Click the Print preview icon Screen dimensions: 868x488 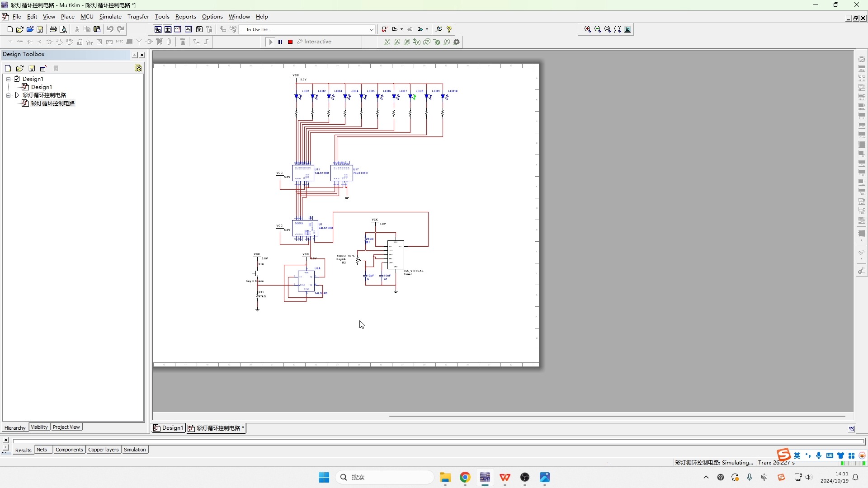63,29
